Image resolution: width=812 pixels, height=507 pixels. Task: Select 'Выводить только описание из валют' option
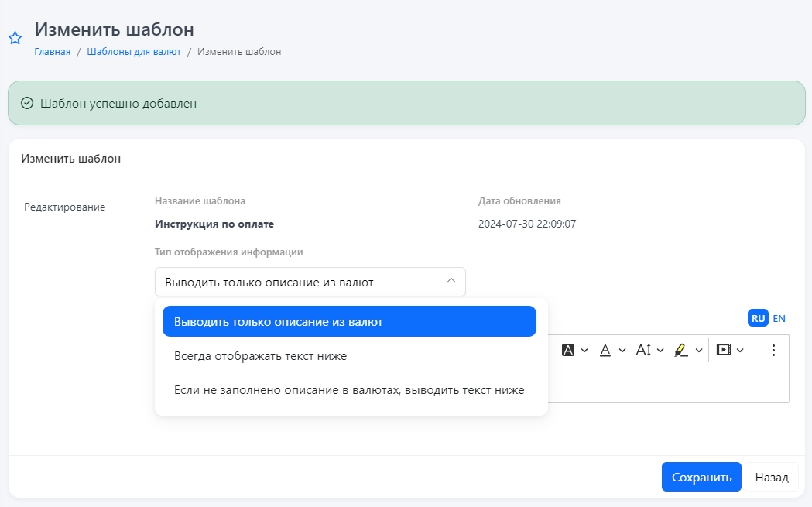point(349,321)
